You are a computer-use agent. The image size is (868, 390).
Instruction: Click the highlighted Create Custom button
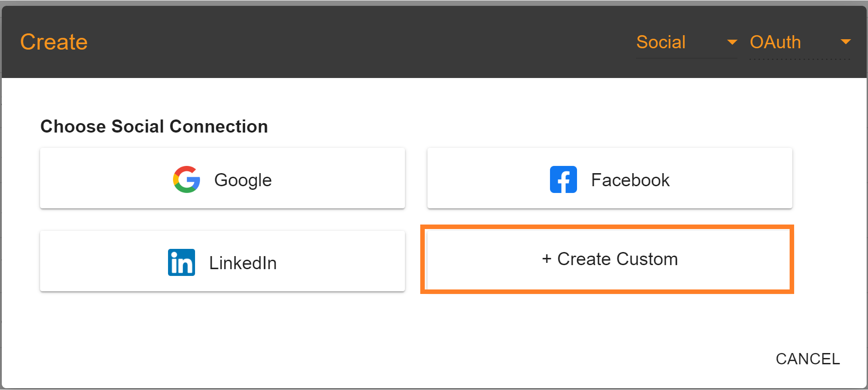click(x=607, y=259)
